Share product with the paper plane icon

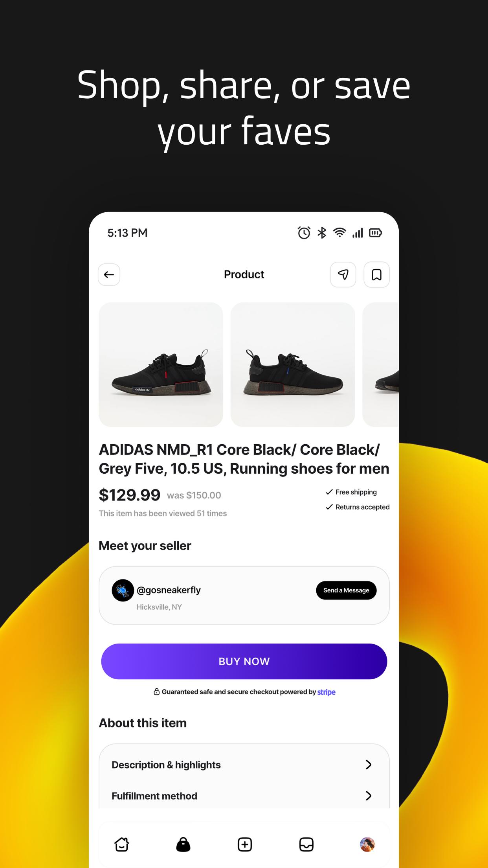point(343,274)
